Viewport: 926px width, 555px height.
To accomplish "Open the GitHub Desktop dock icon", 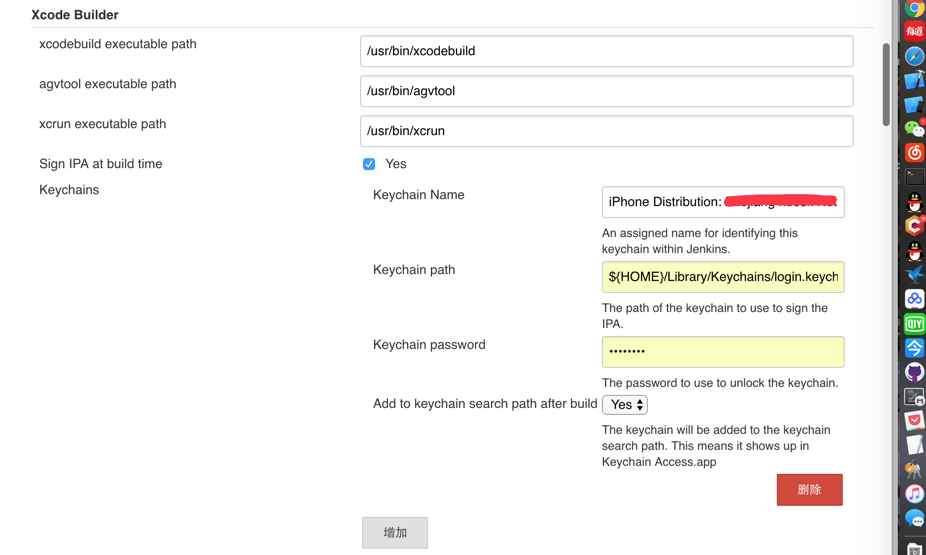I will click(x=914, y=372).
